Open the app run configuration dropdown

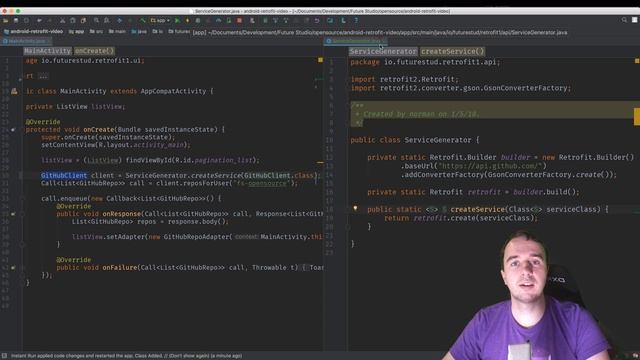160,20
